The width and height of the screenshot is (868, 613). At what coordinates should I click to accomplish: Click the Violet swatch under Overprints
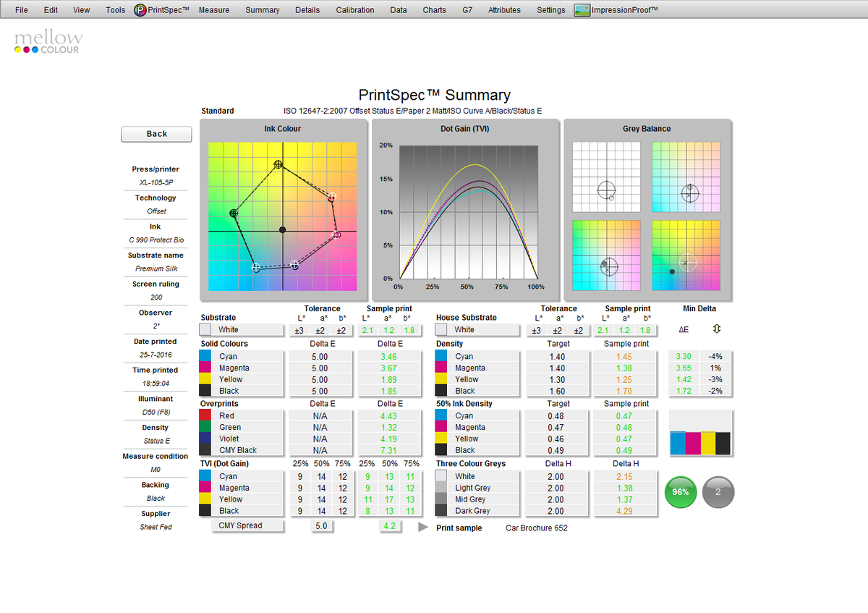[205, 439]
